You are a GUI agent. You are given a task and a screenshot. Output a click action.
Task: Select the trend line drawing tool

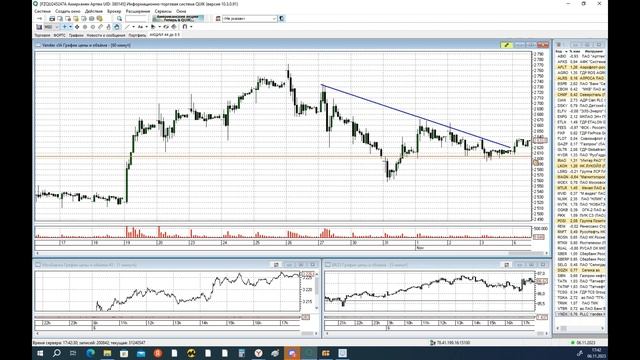click(x=127, y=27)
